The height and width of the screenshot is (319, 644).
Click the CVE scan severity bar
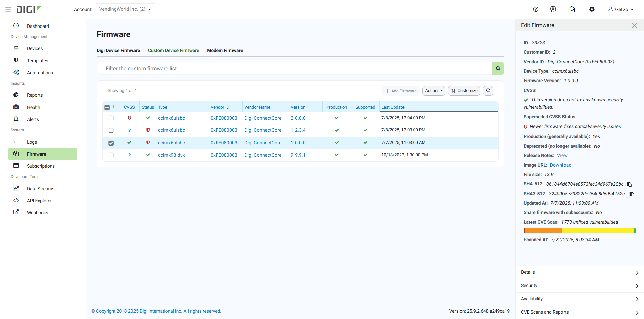coord(579,231)
